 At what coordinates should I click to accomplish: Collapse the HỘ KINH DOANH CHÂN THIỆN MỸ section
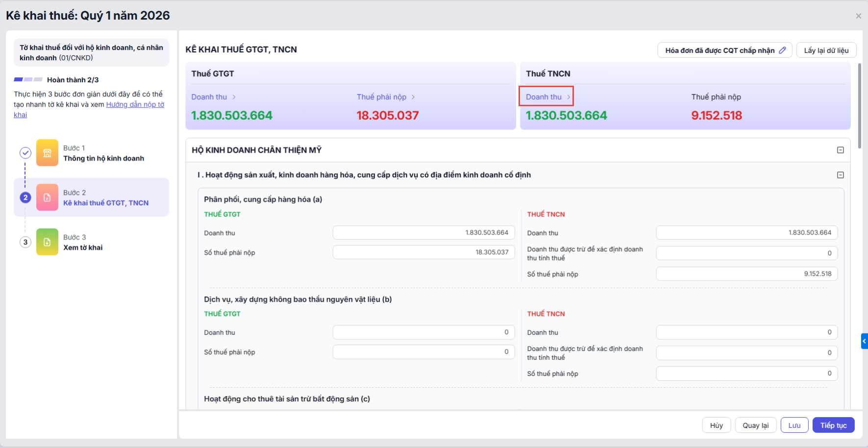point(841,150)
